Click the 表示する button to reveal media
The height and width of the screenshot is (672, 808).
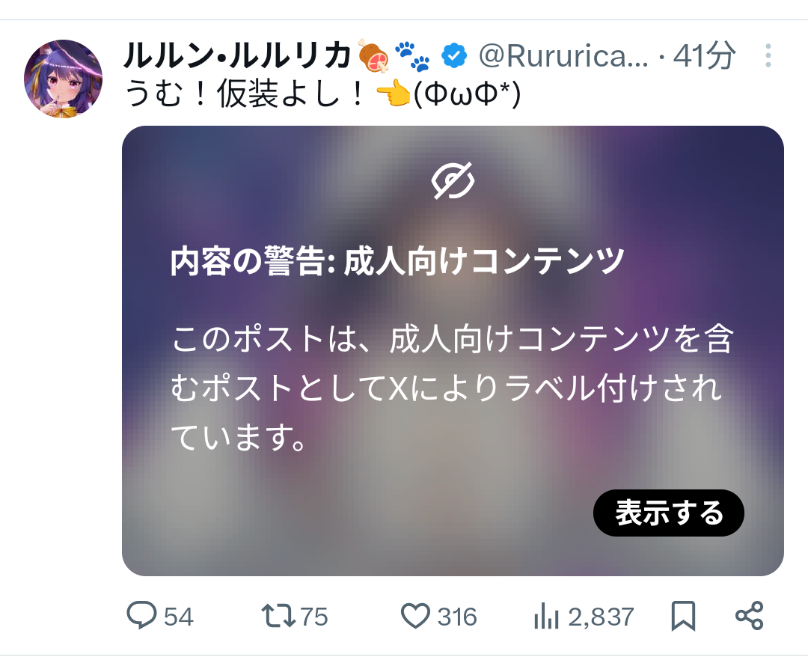point(669,513)
